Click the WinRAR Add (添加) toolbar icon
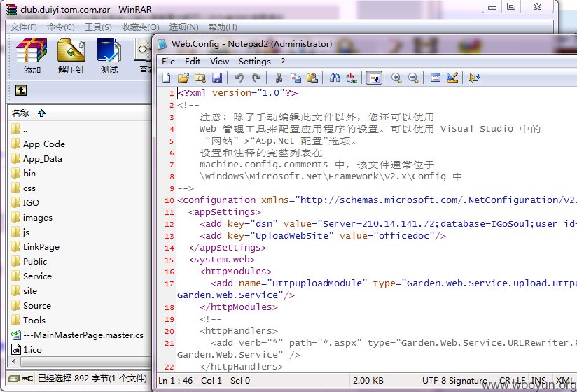577x392 pixels. pyautogui.click(x=32, y=56)
